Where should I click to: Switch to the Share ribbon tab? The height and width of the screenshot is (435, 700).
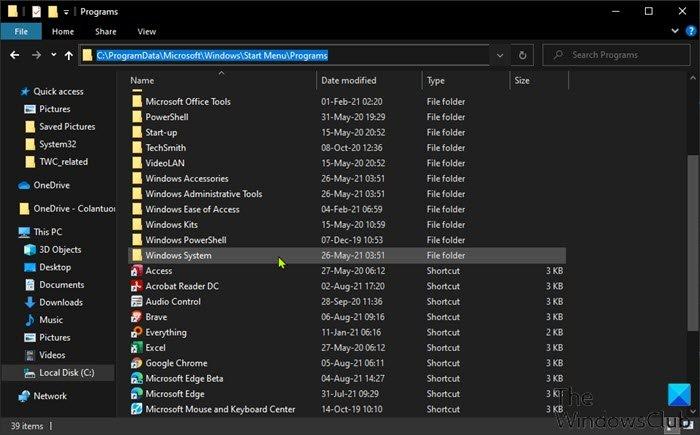coord(106,31)
